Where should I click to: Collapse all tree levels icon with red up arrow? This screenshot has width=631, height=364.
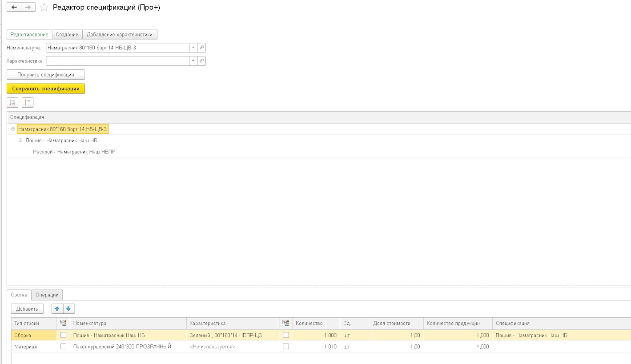click(x=28, y=103)
